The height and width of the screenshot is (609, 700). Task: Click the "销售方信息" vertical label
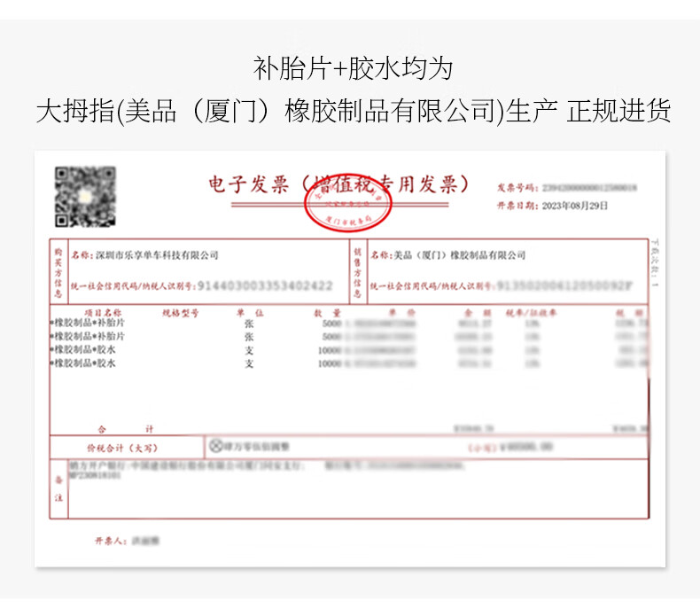pyautogui.click(x=358, y=272)
